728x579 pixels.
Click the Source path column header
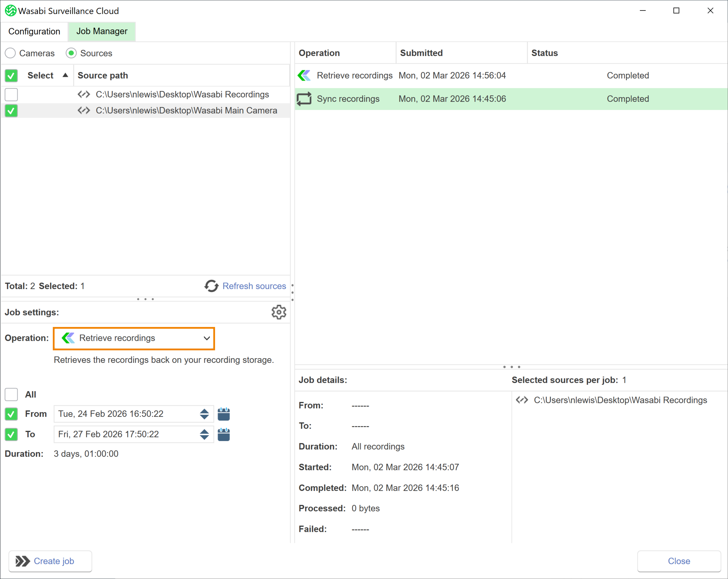(x=182, y=75)
